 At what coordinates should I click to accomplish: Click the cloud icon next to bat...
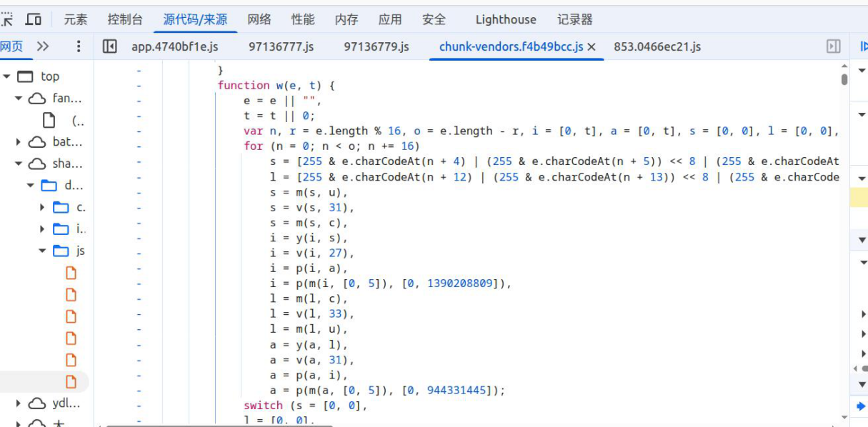pyautogui.click(x=37, y=142)
